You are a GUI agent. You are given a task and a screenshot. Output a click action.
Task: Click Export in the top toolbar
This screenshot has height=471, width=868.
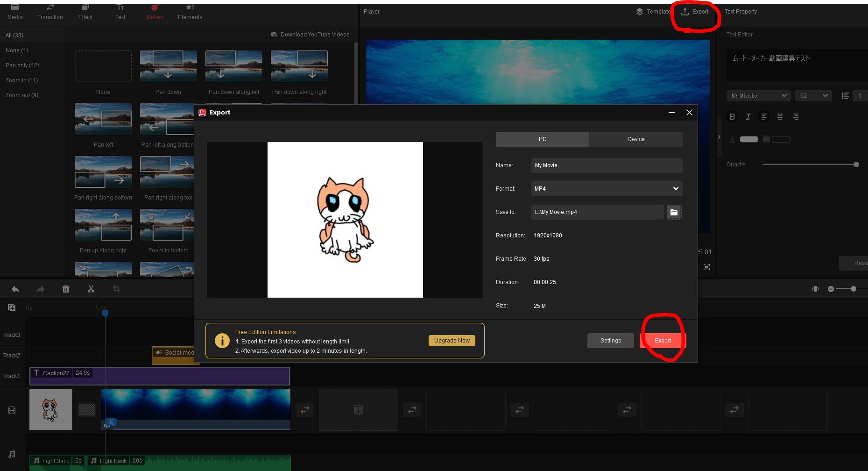pyautogui.click(x=695, y=12)
